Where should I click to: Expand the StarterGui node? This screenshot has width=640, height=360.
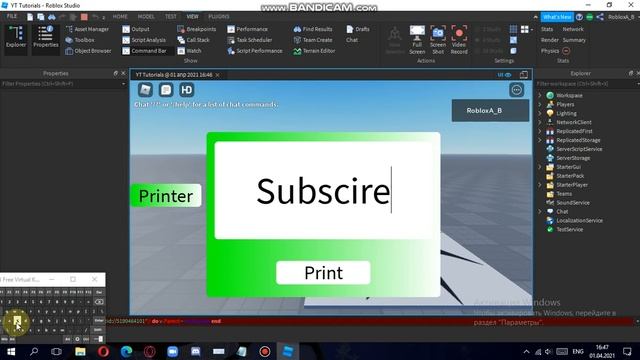pos(540,167)
